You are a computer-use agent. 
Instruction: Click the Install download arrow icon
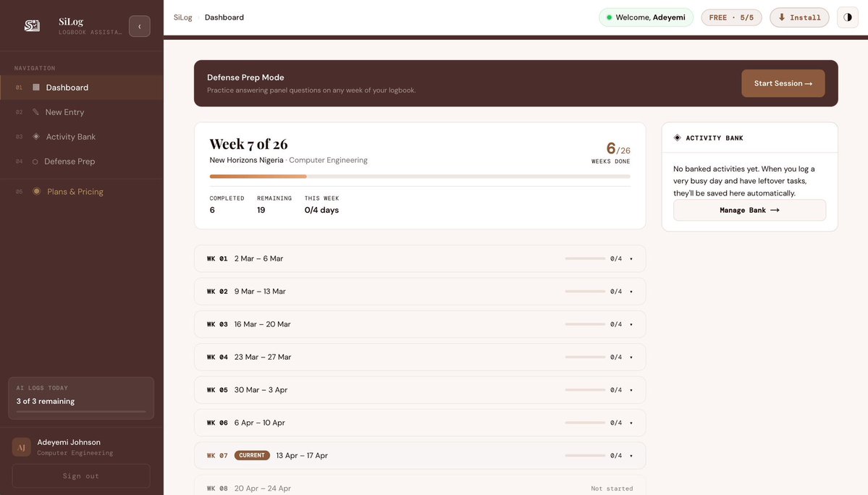(x=782, y=17)
